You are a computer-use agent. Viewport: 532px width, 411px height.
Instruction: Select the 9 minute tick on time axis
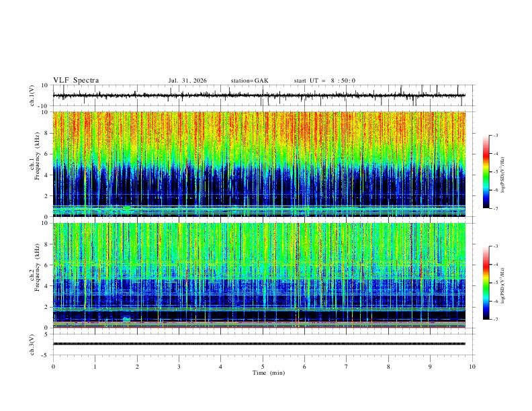tap(430, 367)
